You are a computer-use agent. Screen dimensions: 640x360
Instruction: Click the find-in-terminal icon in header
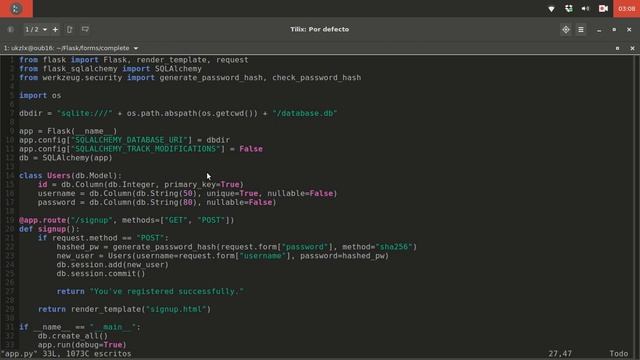[566, 29]
